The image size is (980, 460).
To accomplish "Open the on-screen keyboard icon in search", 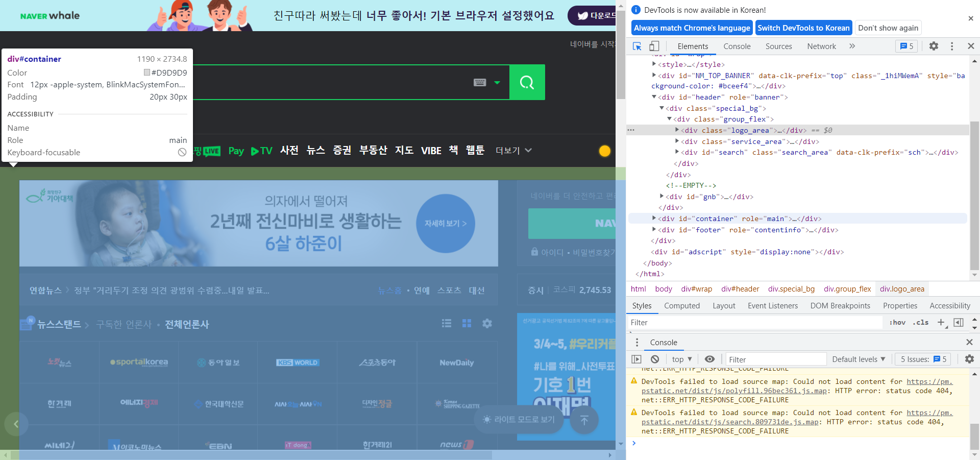I will [x=480, y=82].
